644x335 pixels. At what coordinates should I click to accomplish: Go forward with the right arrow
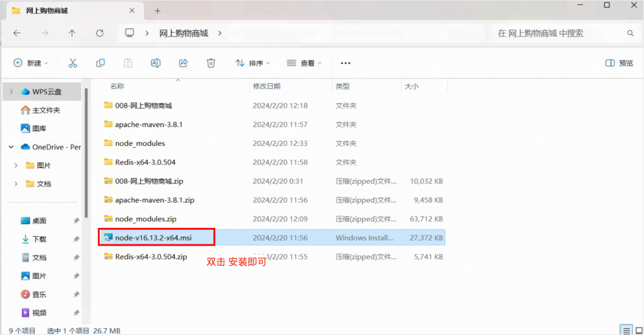(x=45, y=33)
